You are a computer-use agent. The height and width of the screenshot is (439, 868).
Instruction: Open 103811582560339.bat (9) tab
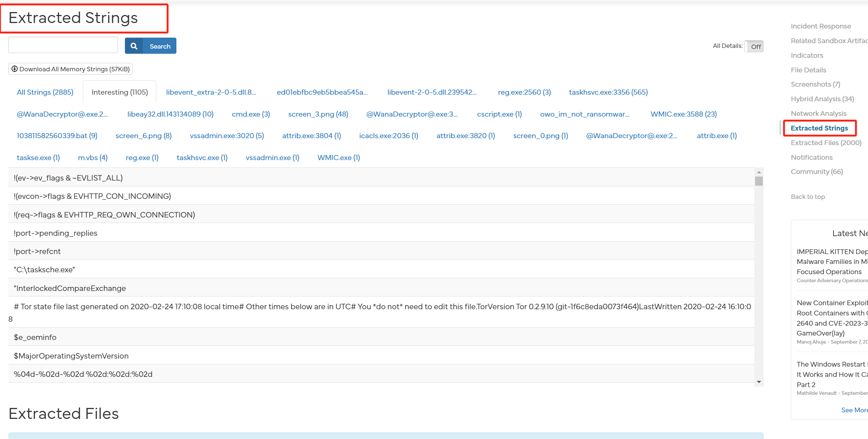[57, 136]
